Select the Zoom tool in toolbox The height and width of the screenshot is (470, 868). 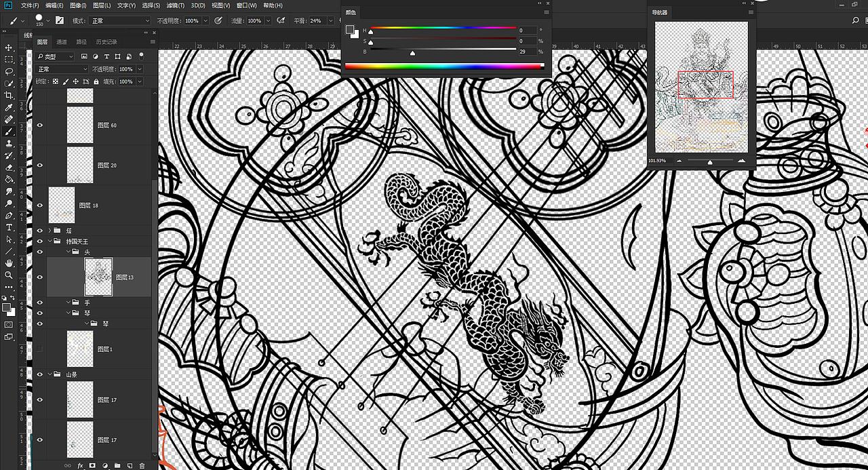pyautogui.click(x=9, y=275)
